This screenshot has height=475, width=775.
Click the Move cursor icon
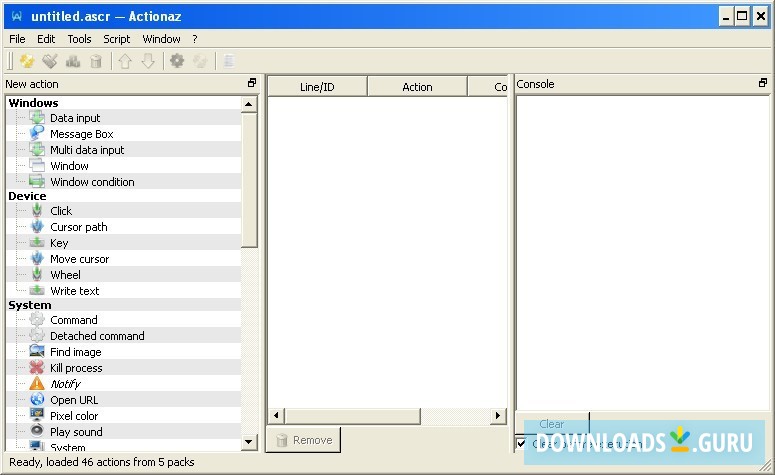37,259
